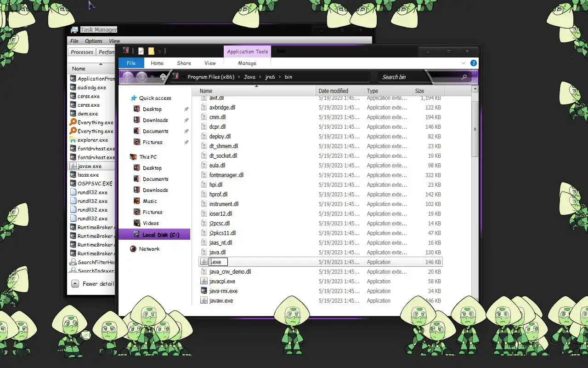The height and width of the screenshot is (368, 588).
Task: Select j2pkcs11.dll in the file list
Action: point(222,233)
